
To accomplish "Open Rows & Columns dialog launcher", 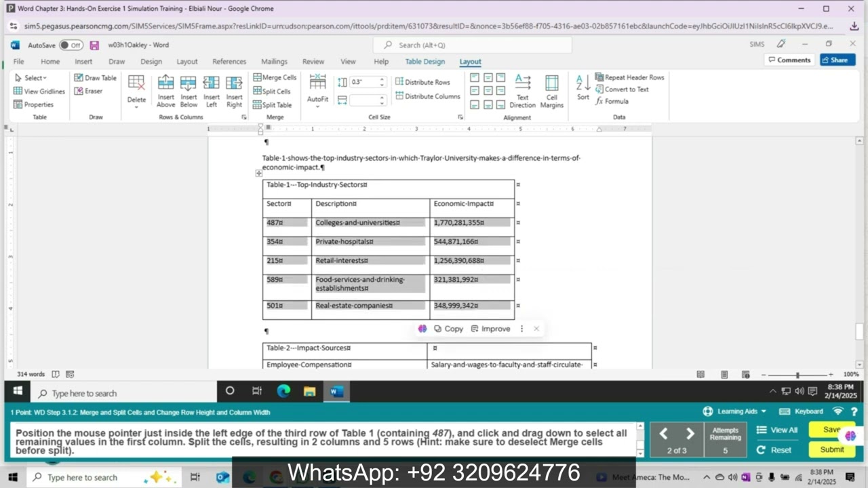I will click(244, 117).
